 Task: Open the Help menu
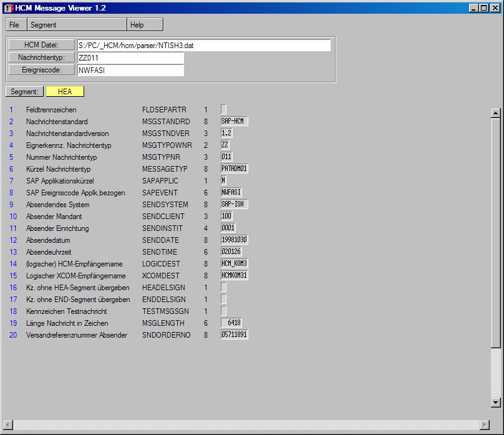tap(137, 25)
